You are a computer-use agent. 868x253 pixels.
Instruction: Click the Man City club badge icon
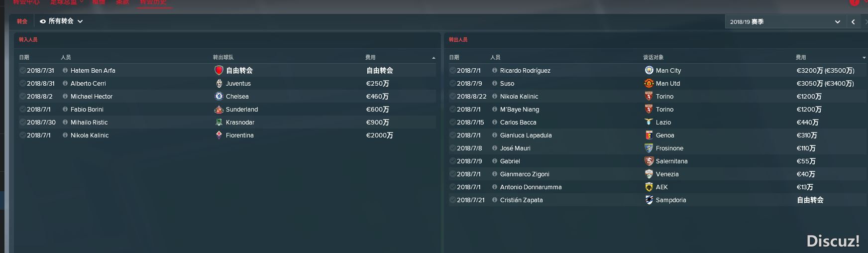click(x=649, y=70)
